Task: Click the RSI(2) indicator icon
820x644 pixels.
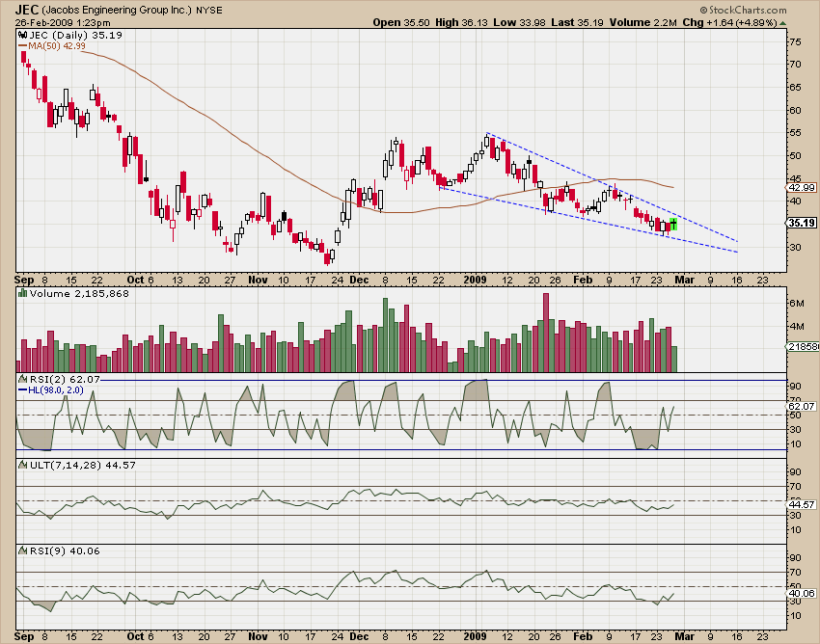Action: [22, 379]
